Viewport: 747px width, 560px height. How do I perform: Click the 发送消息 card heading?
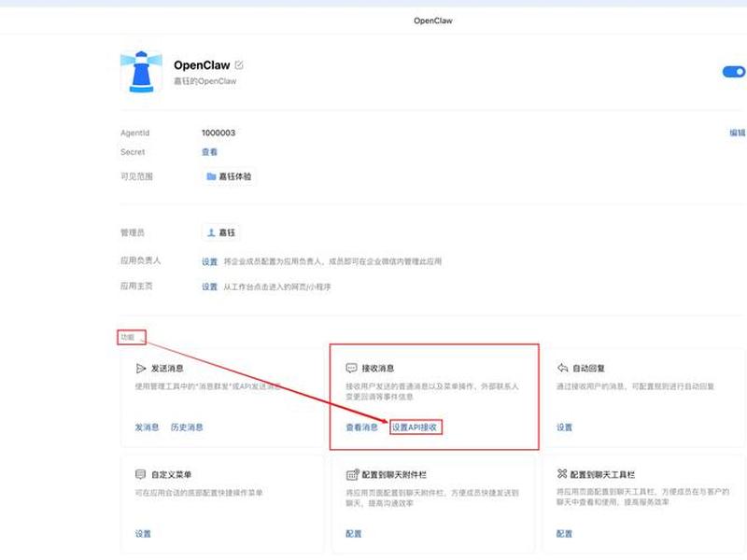(167, 368)
